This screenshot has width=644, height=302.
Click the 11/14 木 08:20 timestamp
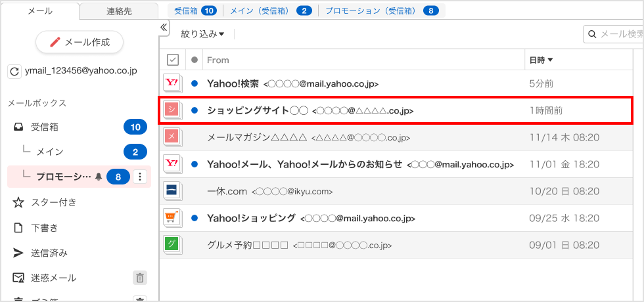pyautogui.click(x=564, y=137)
